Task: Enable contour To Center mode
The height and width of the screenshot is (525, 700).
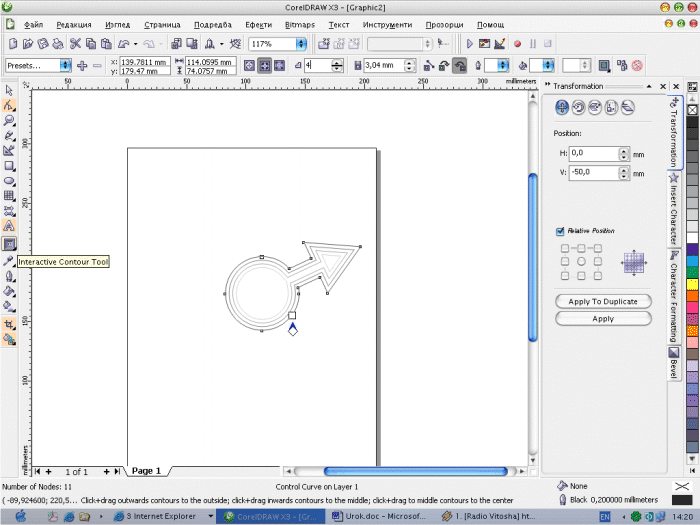Action: [x=249, y=66]
